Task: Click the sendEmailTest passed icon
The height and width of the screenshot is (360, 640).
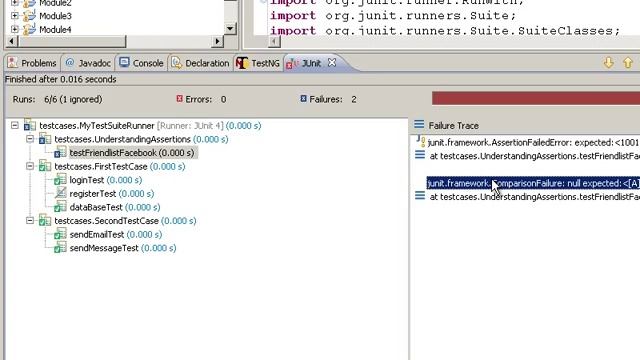Action: [x=60, y=234]
